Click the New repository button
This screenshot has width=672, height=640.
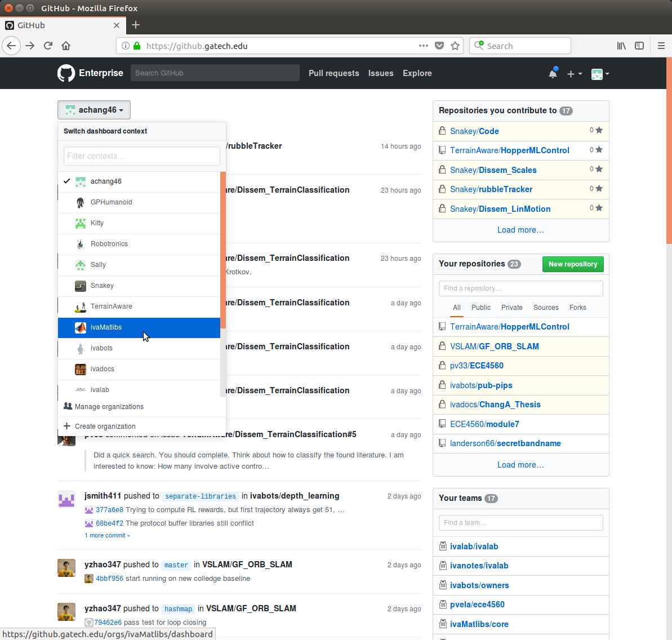572,264
